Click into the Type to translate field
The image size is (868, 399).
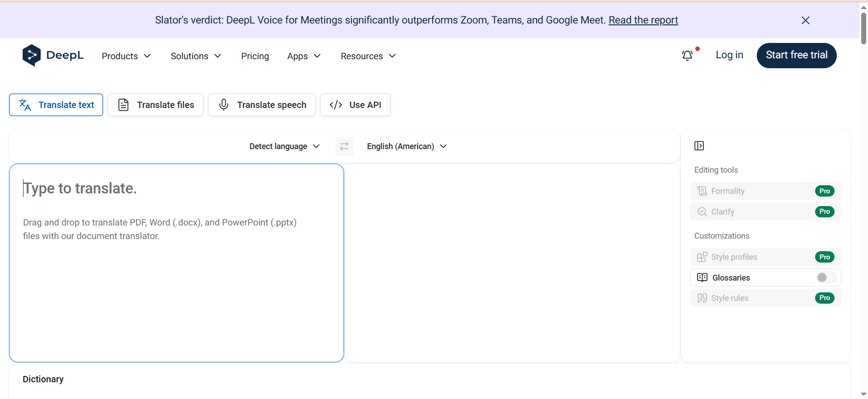click(x=176, y=263)
